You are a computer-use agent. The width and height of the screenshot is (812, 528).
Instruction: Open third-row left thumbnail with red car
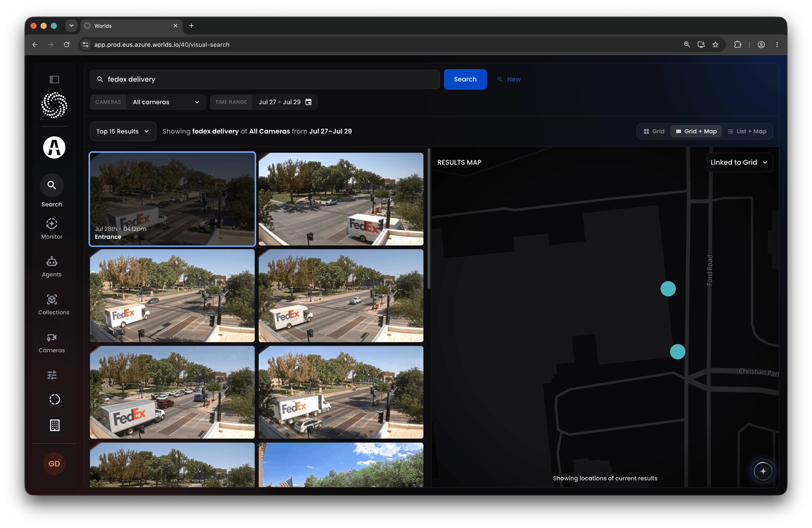[x=172, y=392]
